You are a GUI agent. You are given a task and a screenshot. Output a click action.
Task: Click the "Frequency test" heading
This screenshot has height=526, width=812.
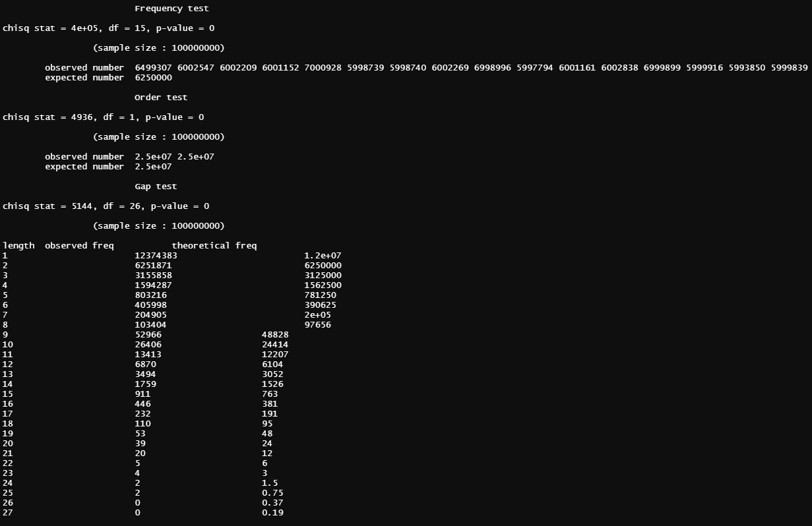(x=172, y=9)
